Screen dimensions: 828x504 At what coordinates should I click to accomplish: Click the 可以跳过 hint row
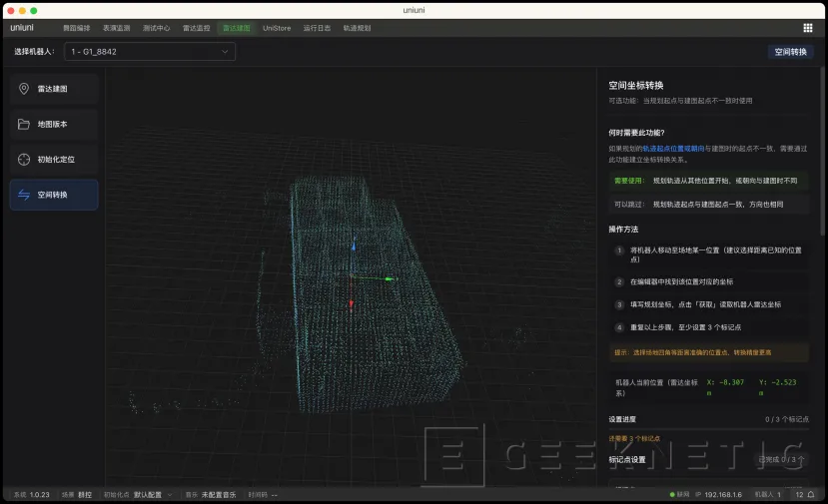[709, 205]
